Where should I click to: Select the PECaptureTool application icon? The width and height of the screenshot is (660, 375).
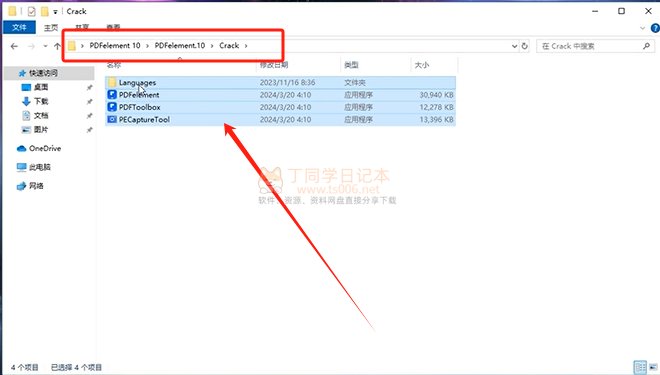pyautogui.click(x=112, y=119)
